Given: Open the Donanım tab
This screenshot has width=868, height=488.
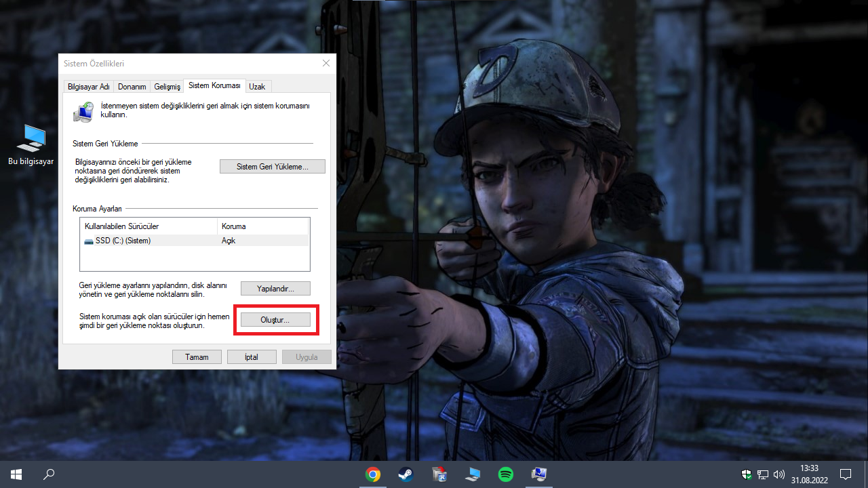Looking at the screenshot, I should pyautogui.click(x=132, y=86).
